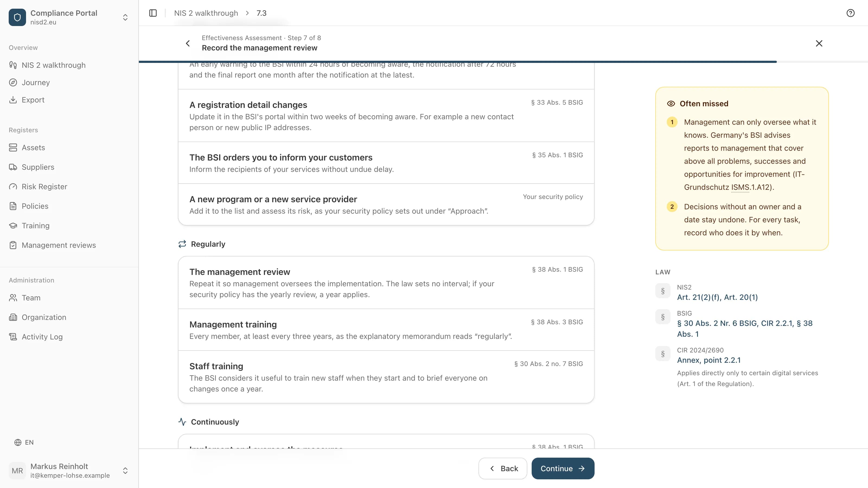Close the walkthrough with X button

click(x=819, y=43)
